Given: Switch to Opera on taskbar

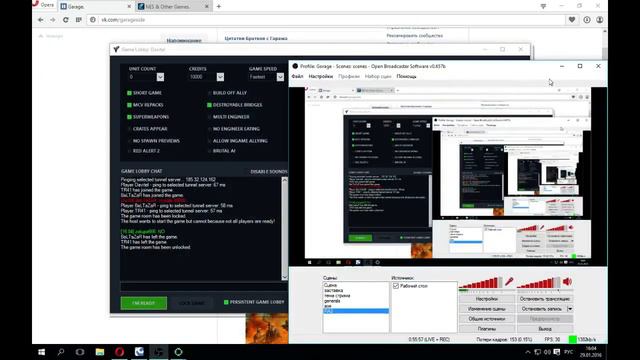Looking at the screenshot, I should click(119, 352).
